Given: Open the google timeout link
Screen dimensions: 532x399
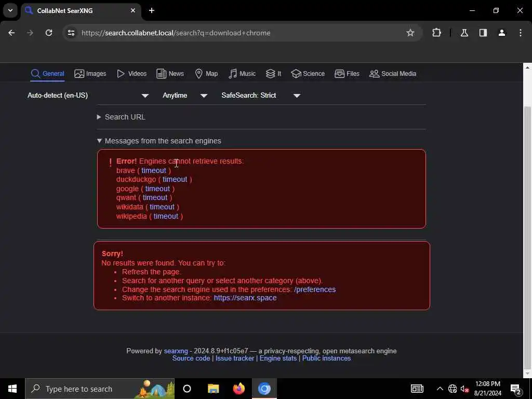Looking at the screenshot, I should tap(157, 189).
